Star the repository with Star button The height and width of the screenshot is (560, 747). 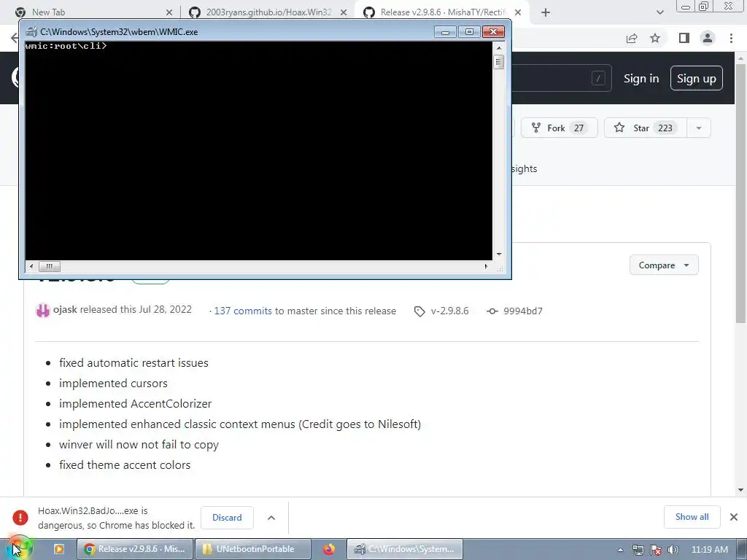tap(646, 128)
